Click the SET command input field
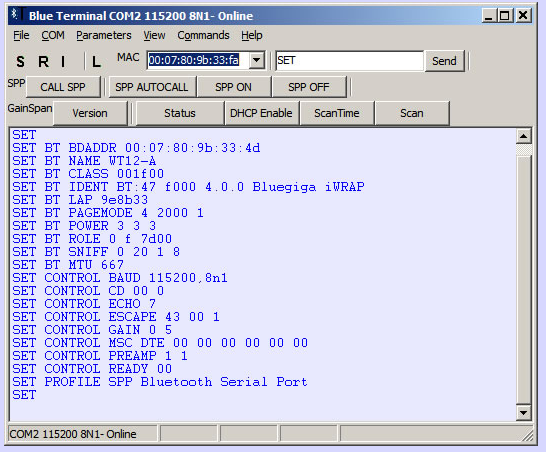 (349, 61)
